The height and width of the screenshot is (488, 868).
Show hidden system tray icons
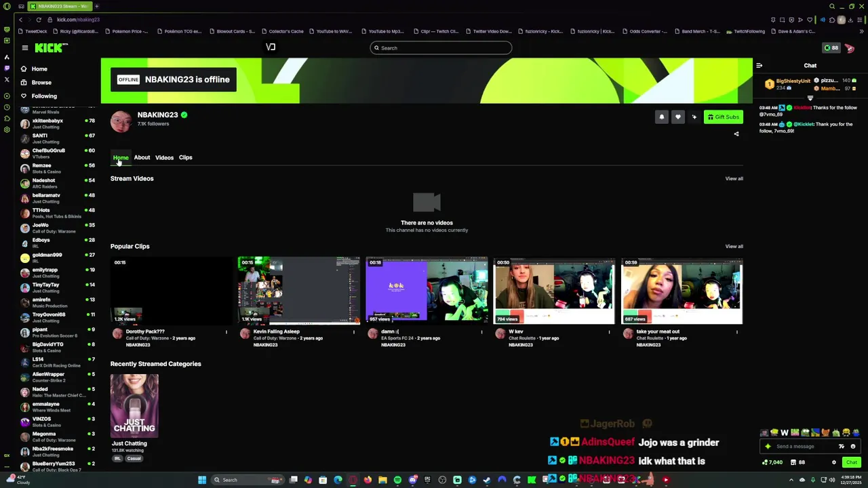tap(791, 480)
